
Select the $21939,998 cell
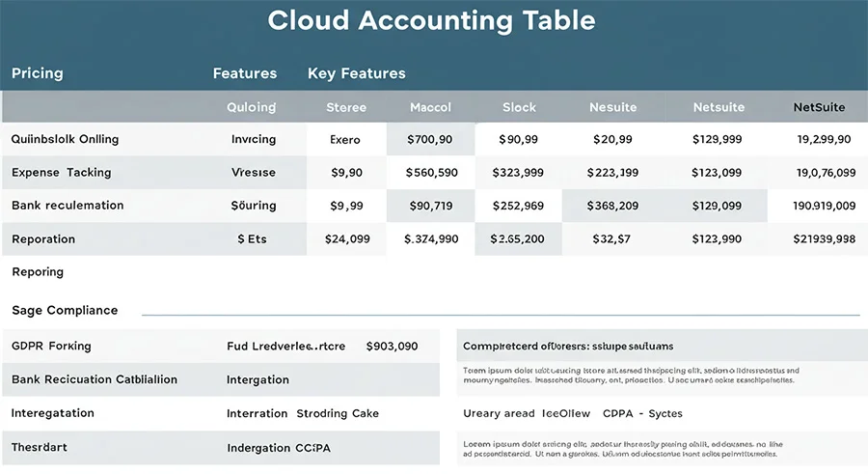click(825, 239)
